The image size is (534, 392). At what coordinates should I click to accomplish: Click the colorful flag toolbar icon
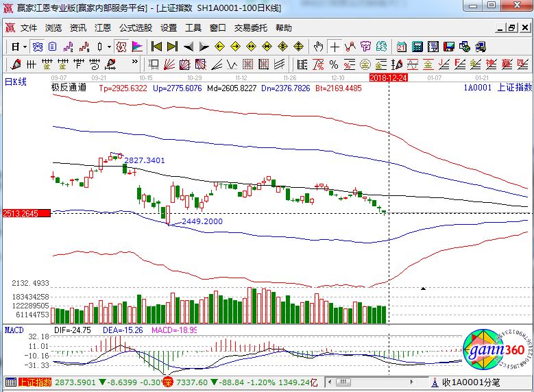click(137, 47)
